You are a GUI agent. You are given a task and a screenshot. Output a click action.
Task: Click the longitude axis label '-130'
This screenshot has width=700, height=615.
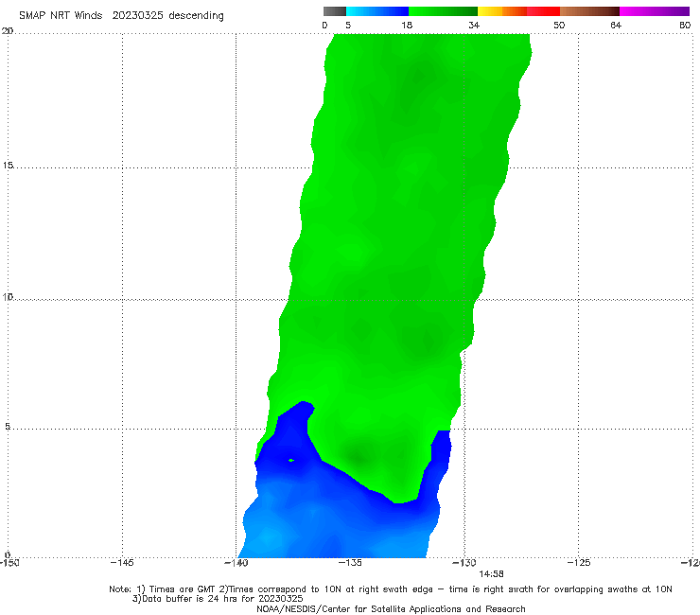click(464, 562)
